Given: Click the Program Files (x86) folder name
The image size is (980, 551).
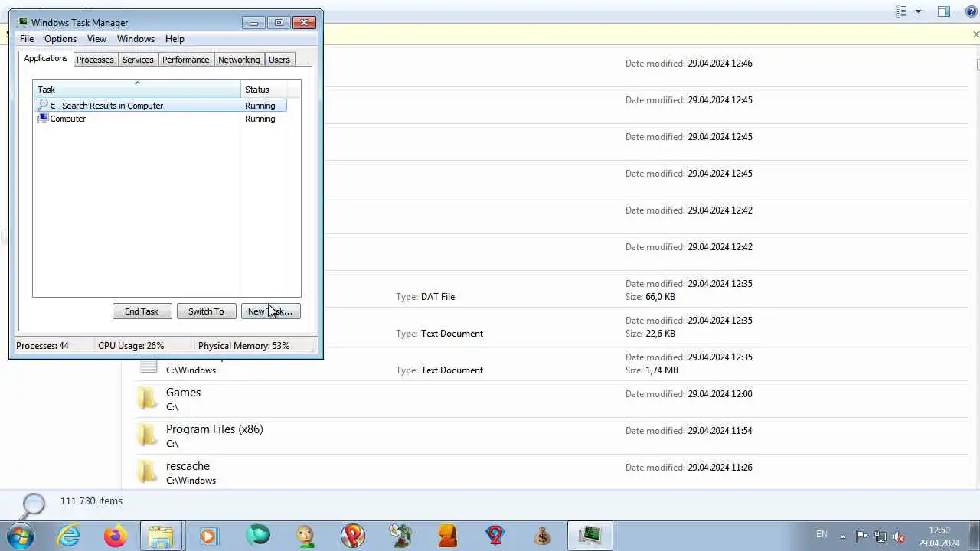Looking at the screenshot, I should (x=214, y=429).
